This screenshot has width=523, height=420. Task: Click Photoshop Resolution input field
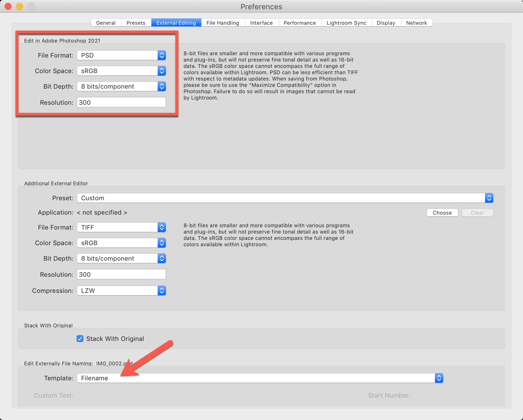pyautogui.click(x=121, y=102)
